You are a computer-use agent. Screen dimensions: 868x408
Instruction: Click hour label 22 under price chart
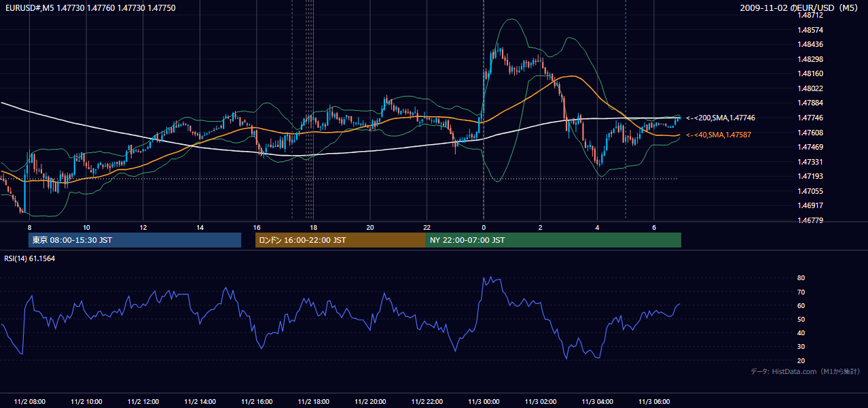[x=427, y=227]
